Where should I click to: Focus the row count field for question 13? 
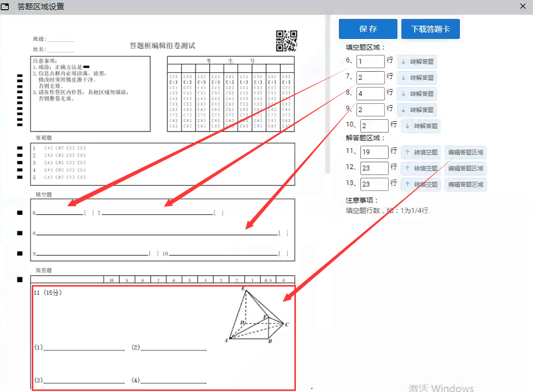[x=374, y=184]
